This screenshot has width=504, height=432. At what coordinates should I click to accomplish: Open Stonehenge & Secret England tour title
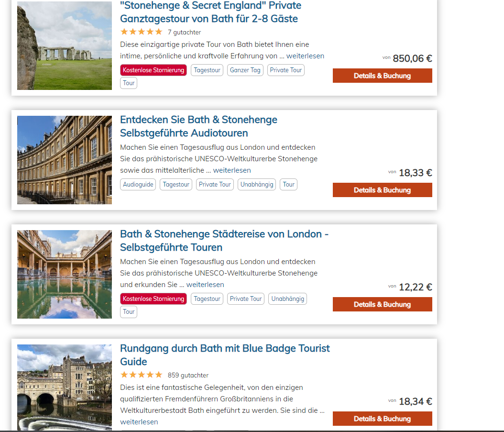[x=210, y=12]
